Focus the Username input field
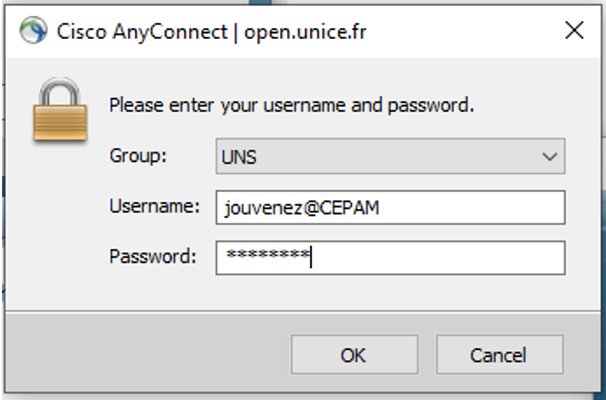This screenshot has width=606, height=400. [x=390, y=207]
